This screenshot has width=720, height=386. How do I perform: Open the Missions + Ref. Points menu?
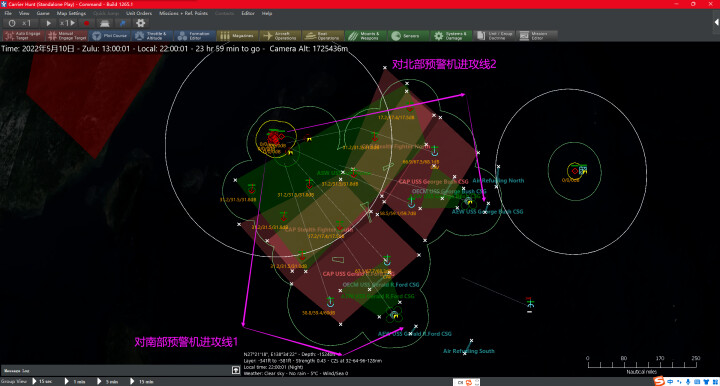(183, 13)
